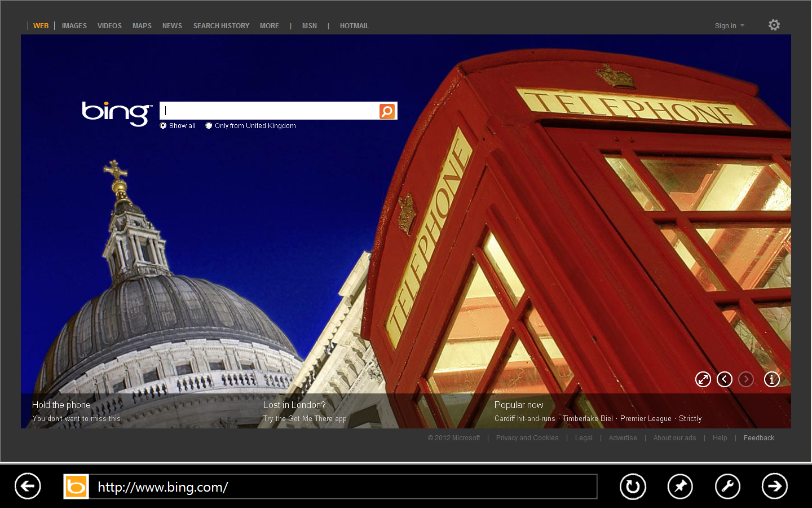Click the Bing site icon by the address bar

click(x=76, y=487)
